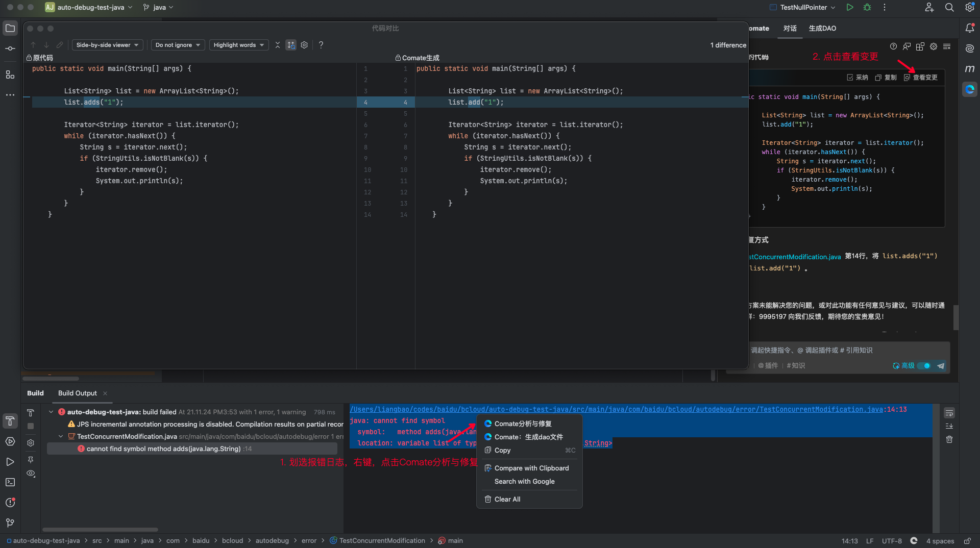This screenshot has height=548, width=980.
Task: Debug the TestNullPointer configuration
Action: click(867, 7)
